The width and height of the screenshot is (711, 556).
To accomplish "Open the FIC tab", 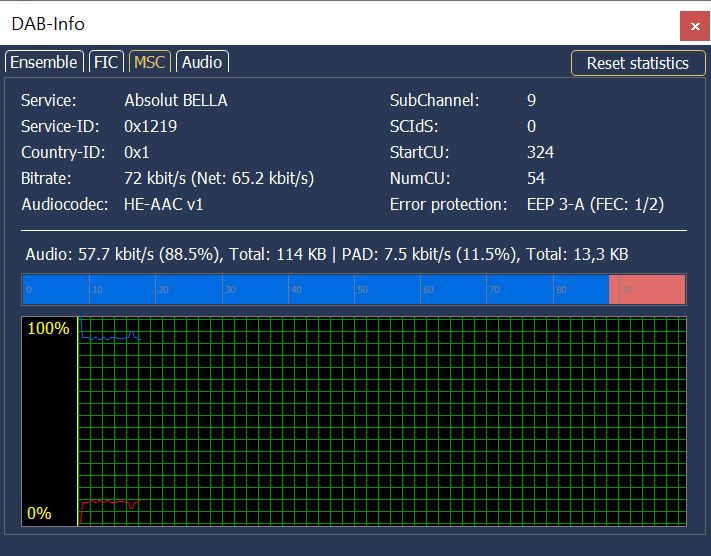I will point(106,62).
